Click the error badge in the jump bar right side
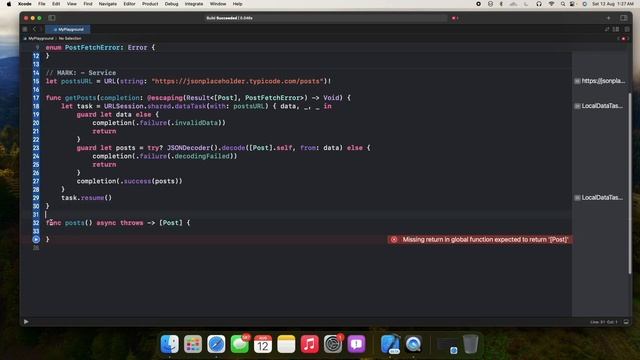The width and height of the screenshot is (640, 360). click(x=623, y=38)
